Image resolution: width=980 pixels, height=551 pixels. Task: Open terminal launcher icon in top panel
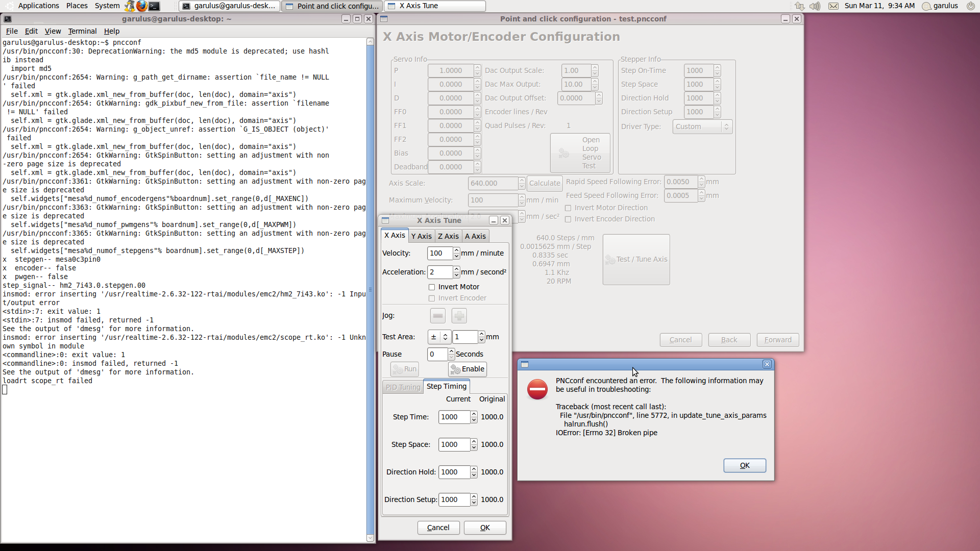(154, 6)
